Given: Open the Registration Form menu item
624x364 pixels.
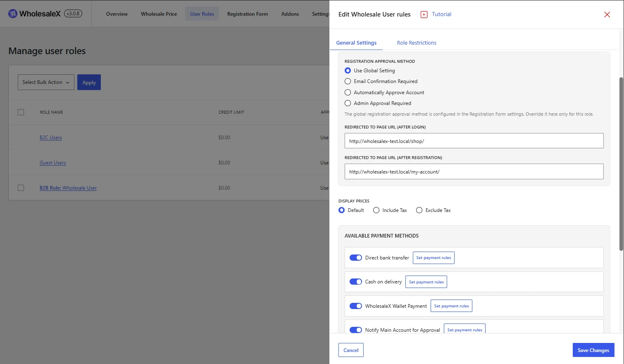Looking at the screenshot, I should point(248,14).
